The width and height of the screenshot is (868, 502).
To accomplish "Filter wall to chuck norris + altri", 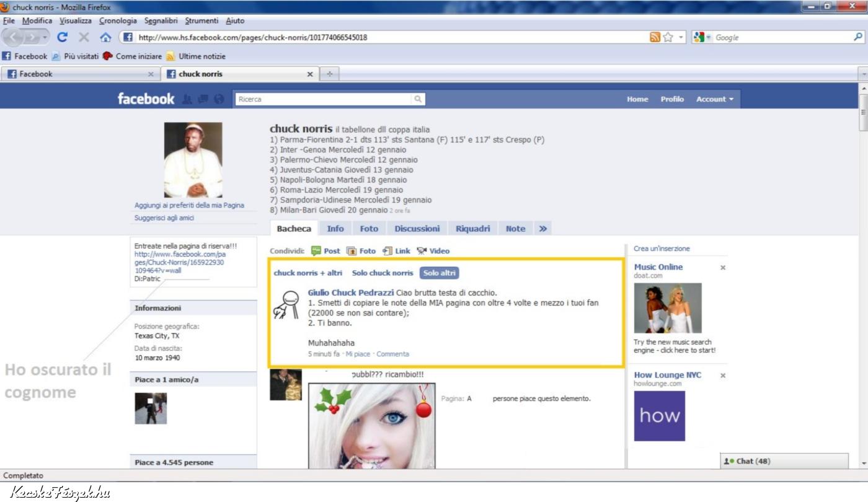I will tap(308, 273).
